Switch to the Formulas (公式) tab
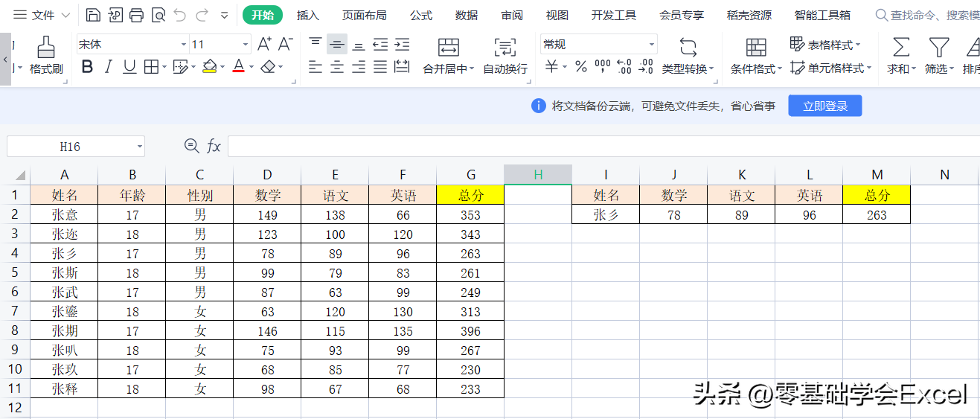The width and height of the screenshot is (980, 419). (x=420, y=15)
